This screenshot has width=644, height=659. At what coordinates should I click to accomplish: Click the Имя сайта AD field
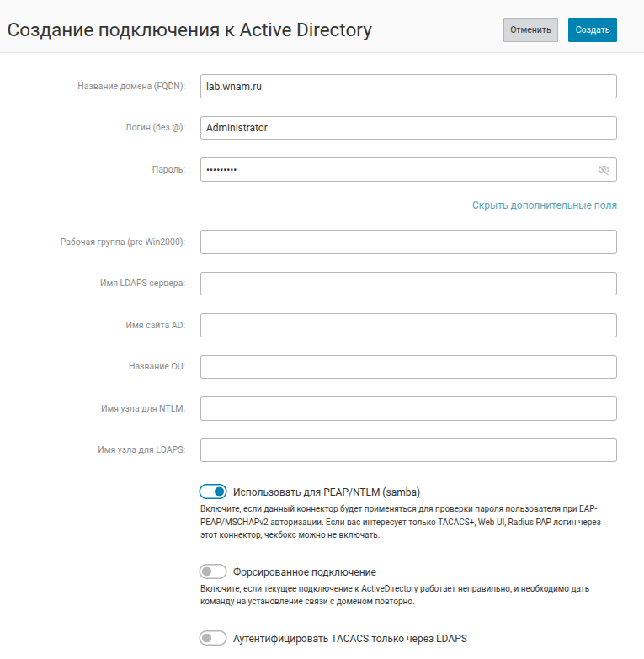tap(408, 325)
